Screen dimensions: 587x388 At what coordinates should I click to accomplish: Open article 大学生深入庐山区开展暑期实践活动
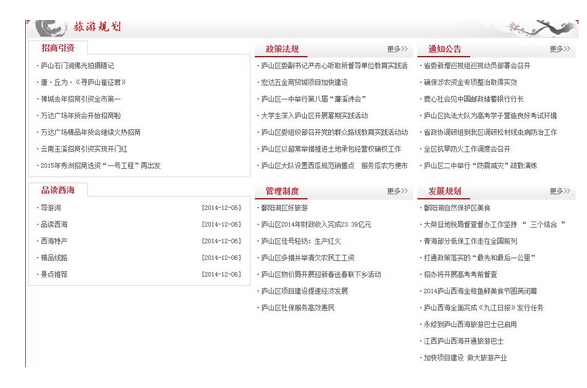[x=314, y=116]
